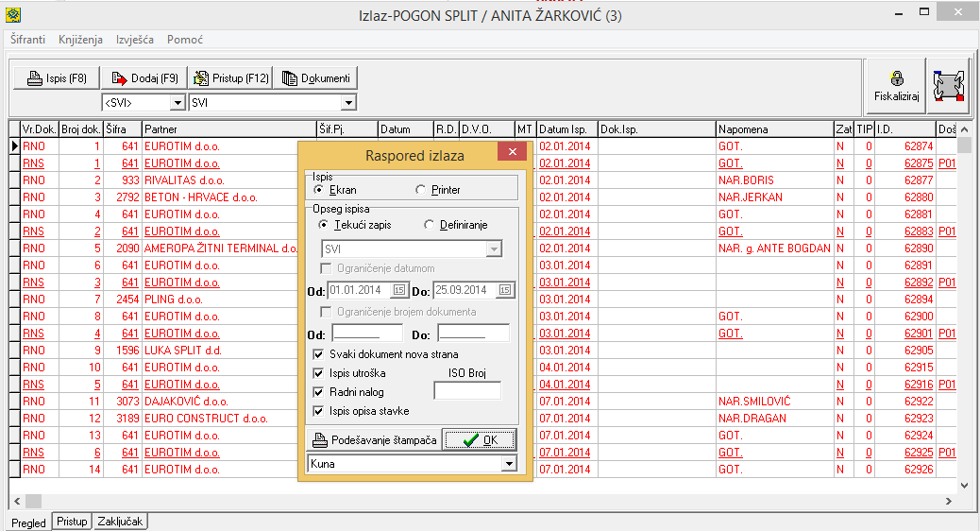Click the Ispis (F8) printer button
Viewport: 980px width, 531px height.
[57, 78]
